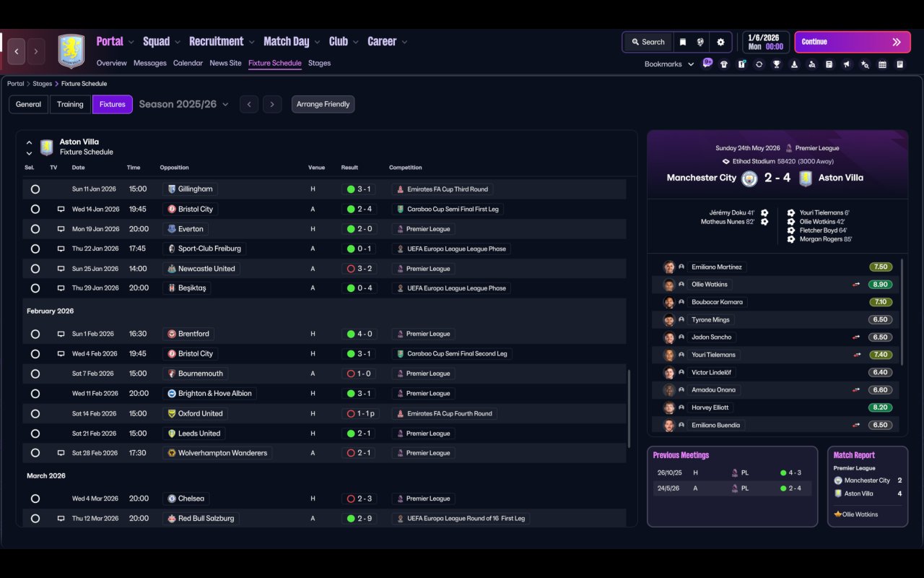Screen dimensions: 924x578
Task: Click the Stages breadcrumb link
Action: pos(42,84)
